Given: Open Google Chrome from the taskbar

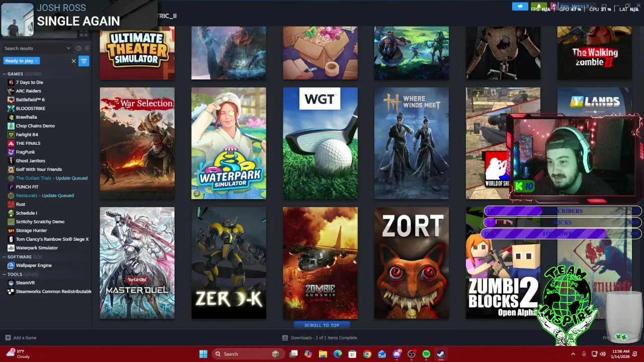Looking at the screenshot, I should [367, 354].
